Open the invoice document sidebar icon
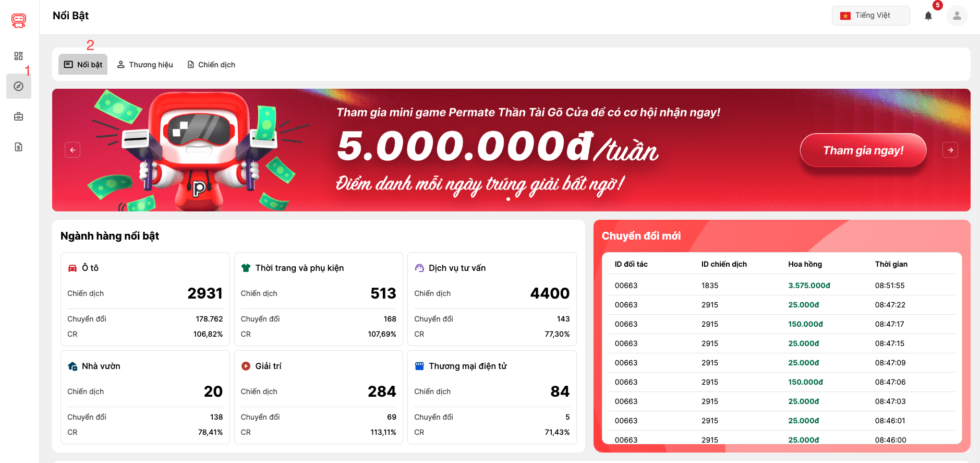Screen dimensions: 980x463 [x=19, y=147]
